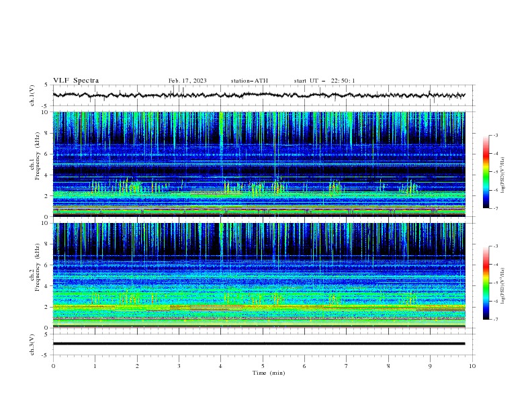The image size is (532, 411).
Task: Click time axis tick label "0"
Action: [53, 366]
